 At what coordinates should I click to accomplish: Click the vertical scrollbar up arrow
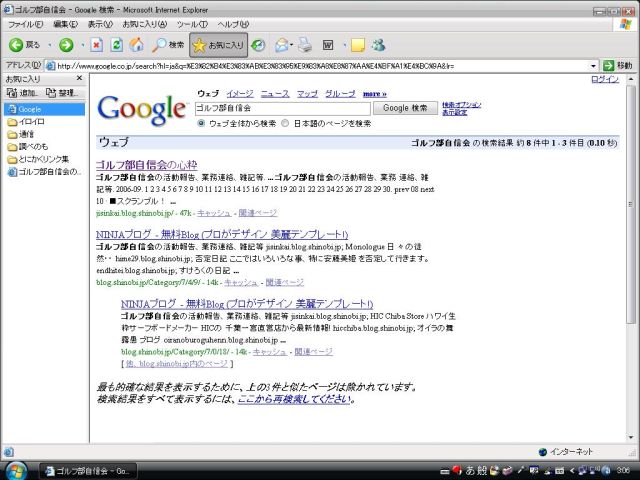pos(631,79)
